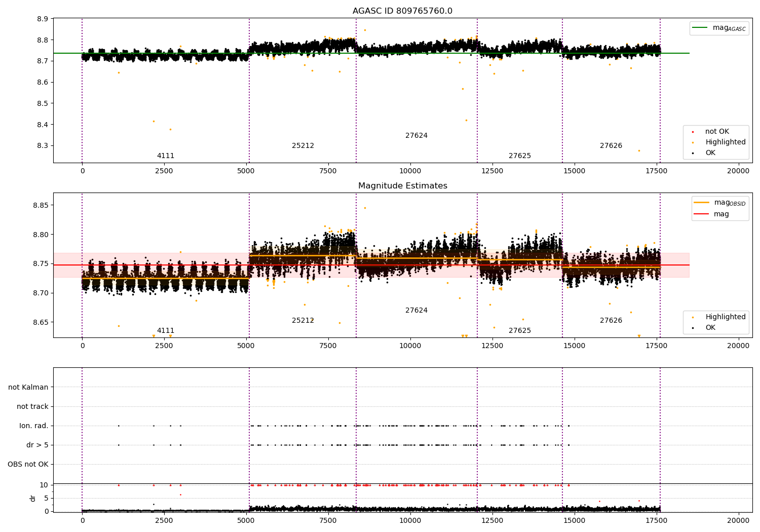
Task: Select obsid label 27624 in the top plot
Action: 416,136
